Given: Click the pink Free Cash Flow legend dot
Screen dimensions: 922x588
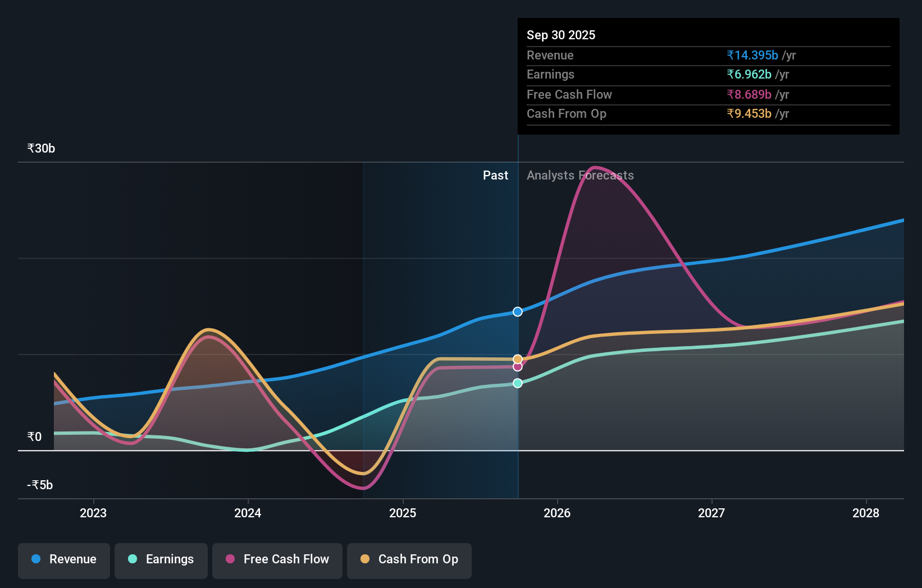Looking at the screenshot, I should [230, 559].
